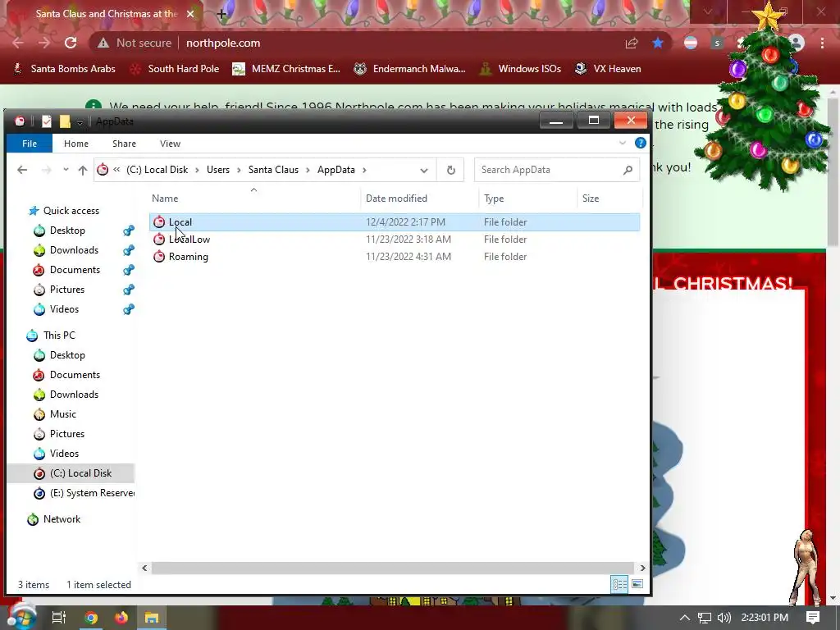The height and width of the screenshot is (630, 840).
Task: Open the Chrome three-dot menu
Action: pos(822,43)
